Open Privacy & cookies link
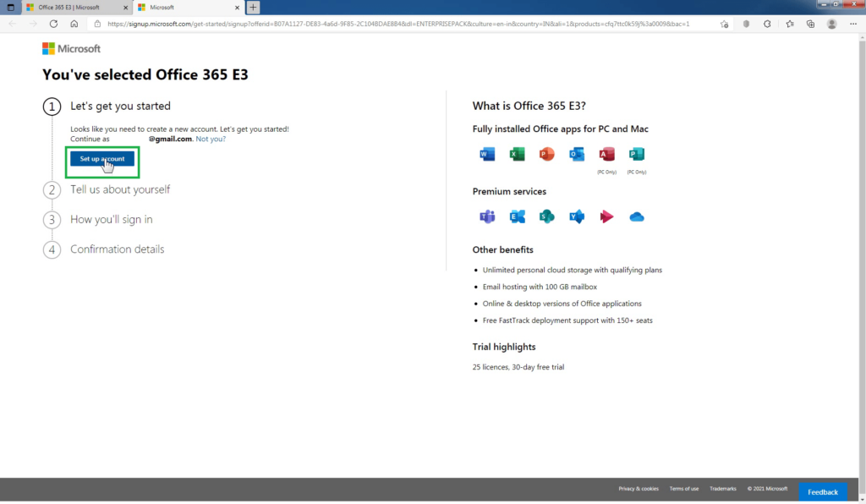The height and width of the screenshot is (504, 866). [639, 489]
